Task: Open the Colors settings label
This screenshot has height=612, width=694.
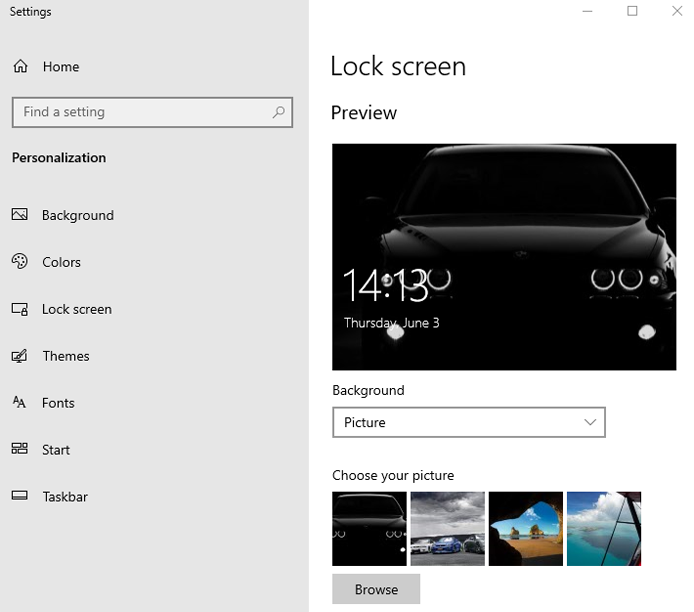Action: (62, 262)
